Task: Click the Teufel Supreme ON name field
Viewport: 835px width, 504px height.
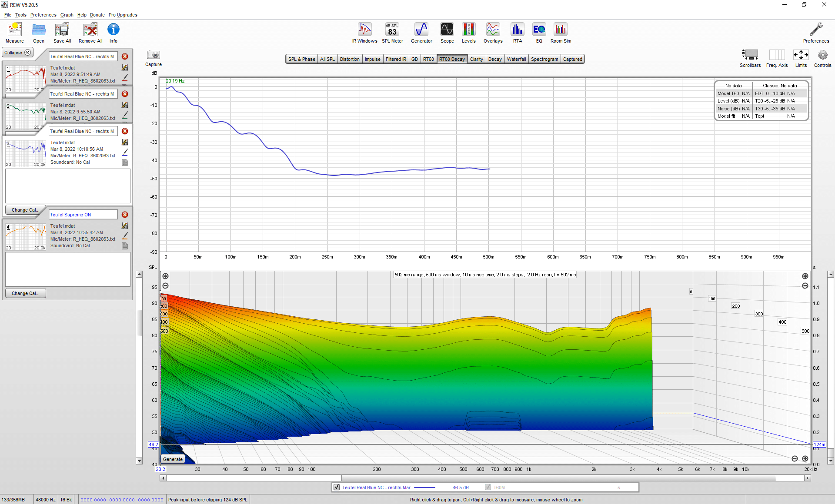Action: click(83, 215)
